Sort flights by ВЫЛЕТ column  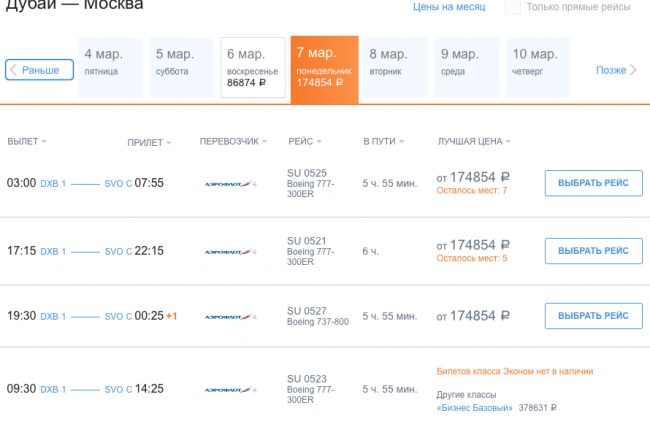tap(27, 142)
